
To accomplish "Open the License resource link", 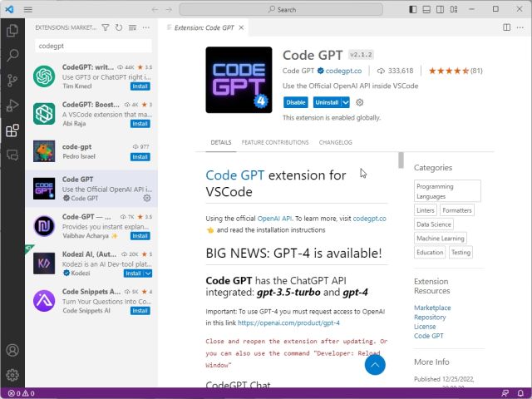I will coord(425,327).
